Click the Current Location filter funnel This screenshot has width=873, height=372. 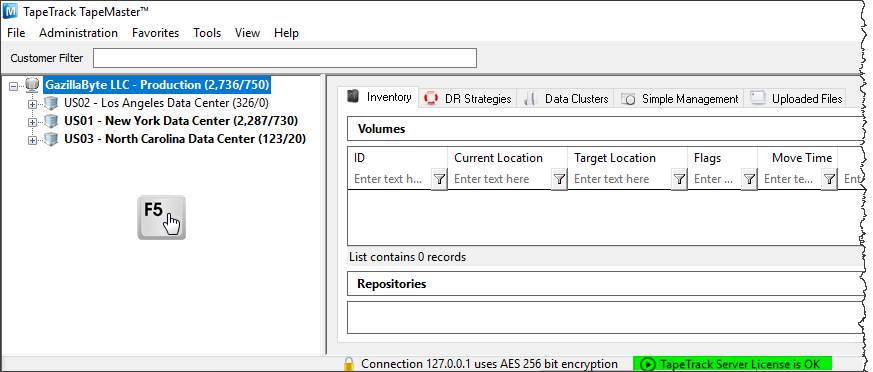(x=560, y=179)
